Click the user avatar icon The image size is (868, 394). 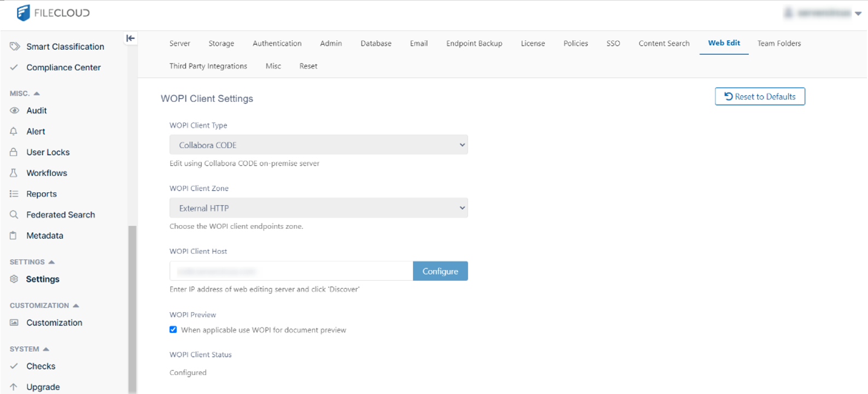(788, 13)
